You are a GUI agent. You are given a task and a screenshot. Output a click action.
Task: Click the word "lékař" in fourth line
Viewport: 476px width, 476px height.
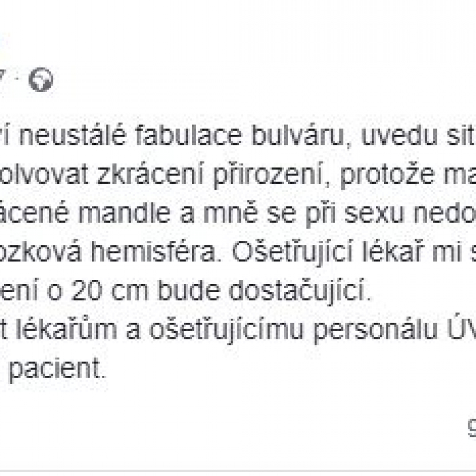click(391, 253)
